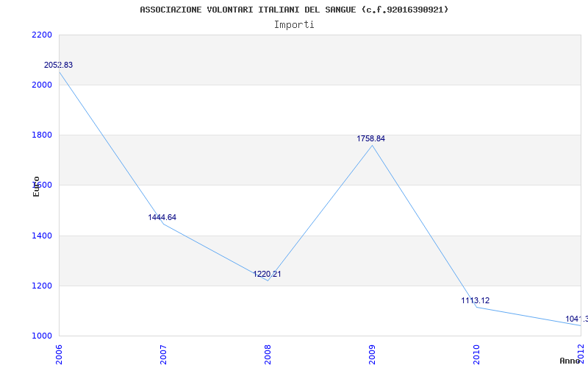This screenshot has height=368, width=588.
Task: Select the 1444.64 data label
Action: [162, 217]
